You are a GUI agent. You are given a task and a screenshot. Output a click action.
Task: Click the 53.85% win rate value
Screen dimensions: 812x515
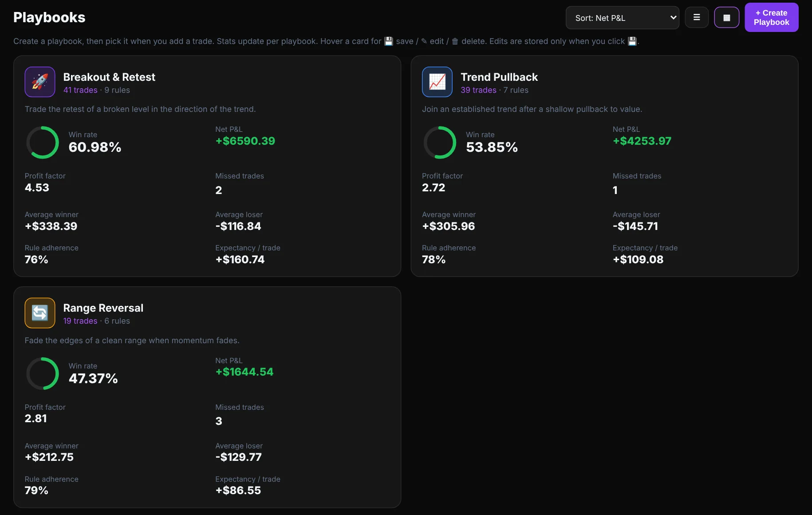492,147
